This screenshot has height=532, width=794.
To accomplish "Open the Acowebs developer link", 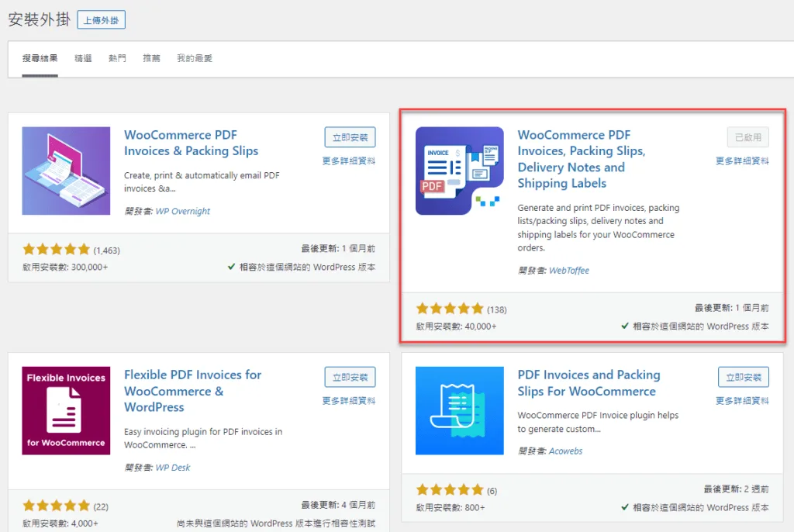I will (x=565, y=451).
